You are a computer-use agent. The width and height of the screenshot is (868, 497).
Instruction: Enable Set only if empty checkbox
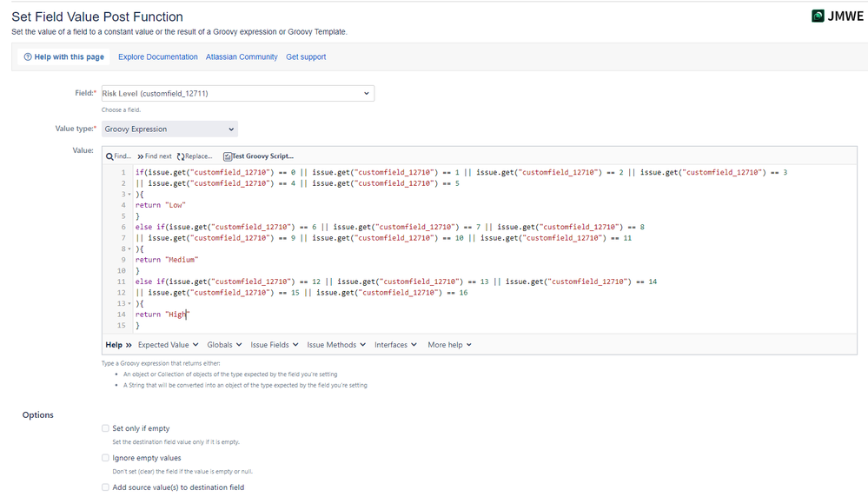tap(105, 428)
